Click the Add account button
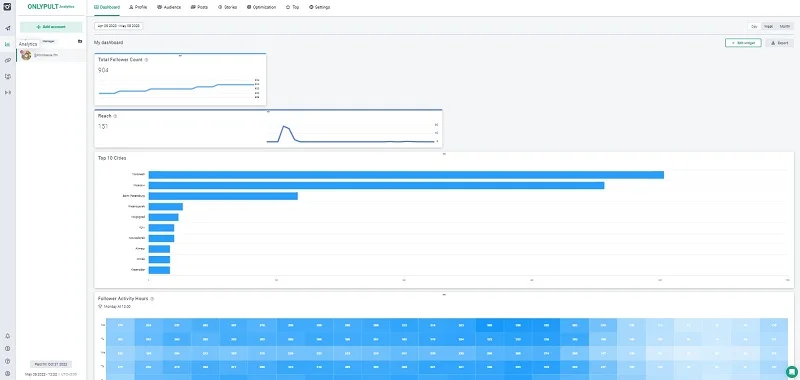800x380 pixels. 51,27
